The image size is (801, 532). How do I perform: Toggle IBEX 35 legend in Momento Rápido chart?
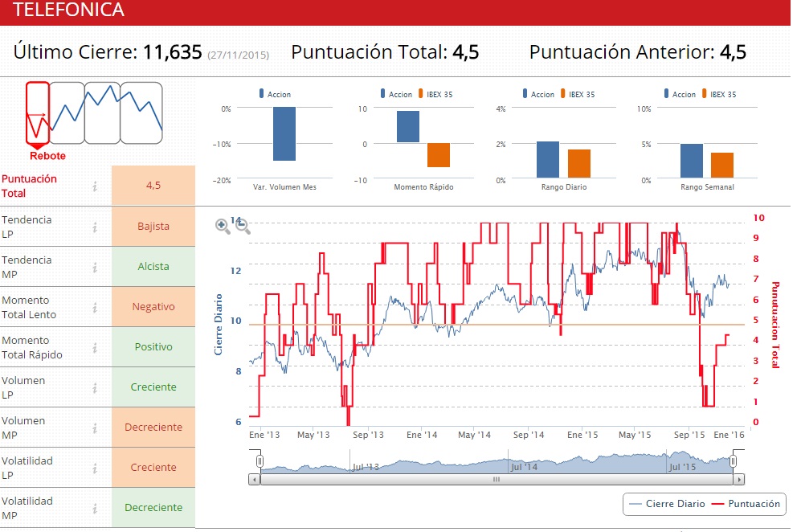click(435, 94)
